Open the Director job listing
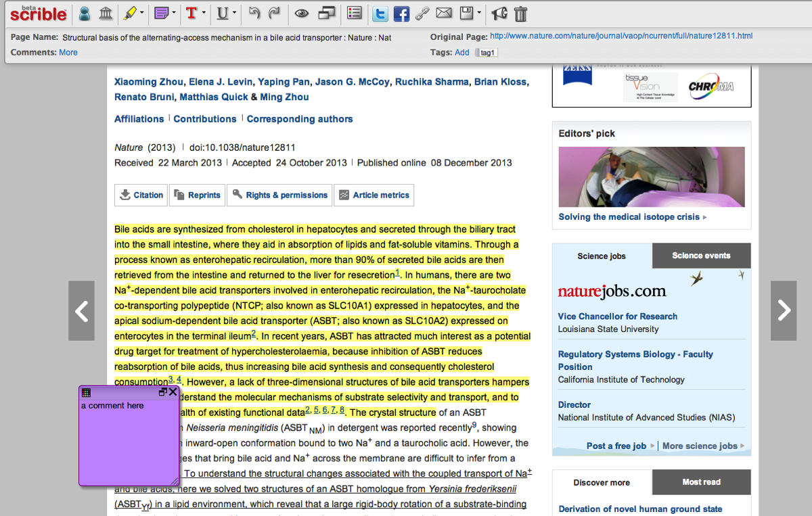 574,405
